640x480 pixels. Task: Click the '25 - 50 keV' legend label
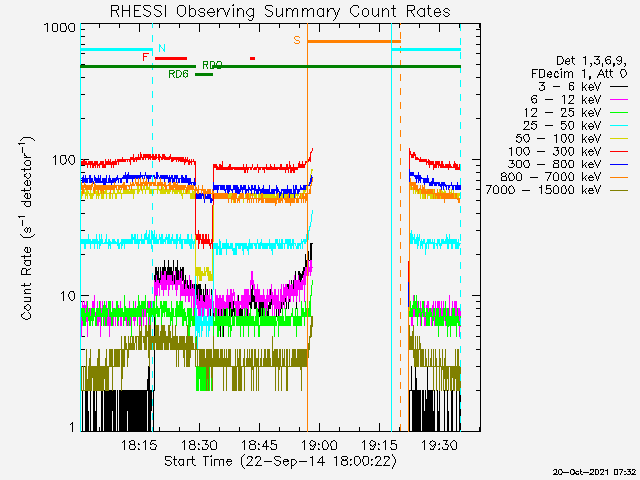click(562, 125)
